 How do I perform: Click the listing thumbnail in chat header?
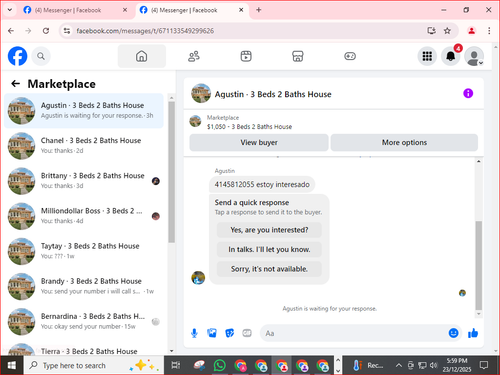point(201,93)
